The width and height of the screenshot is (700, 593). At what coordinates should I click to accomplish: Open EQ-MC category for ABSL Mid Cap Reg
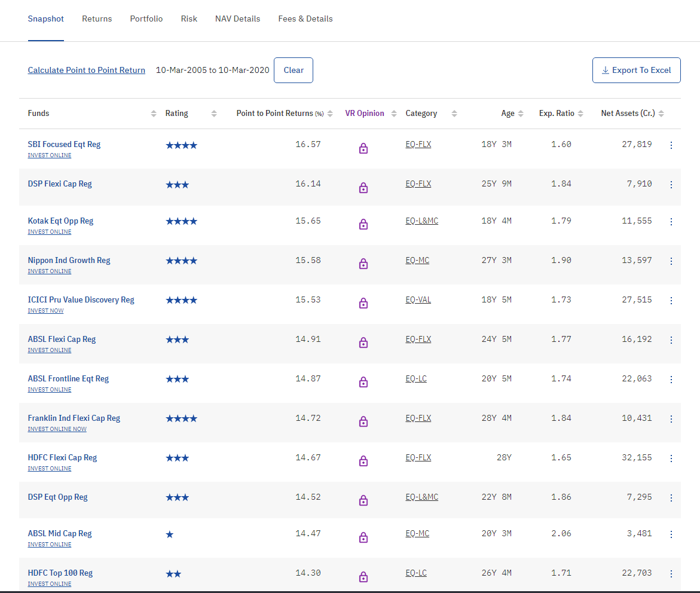pyautogui.click(x=417, y=533)
